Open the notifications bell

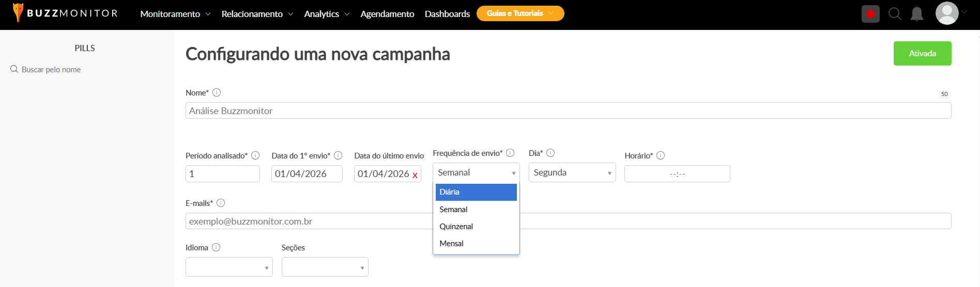click(x=917, y=14)
